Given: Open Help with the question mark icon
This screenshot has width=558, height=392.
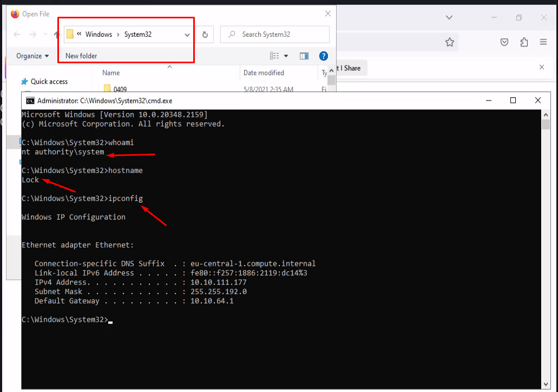Looking at the screenshot, I should (x=323, y=56).
